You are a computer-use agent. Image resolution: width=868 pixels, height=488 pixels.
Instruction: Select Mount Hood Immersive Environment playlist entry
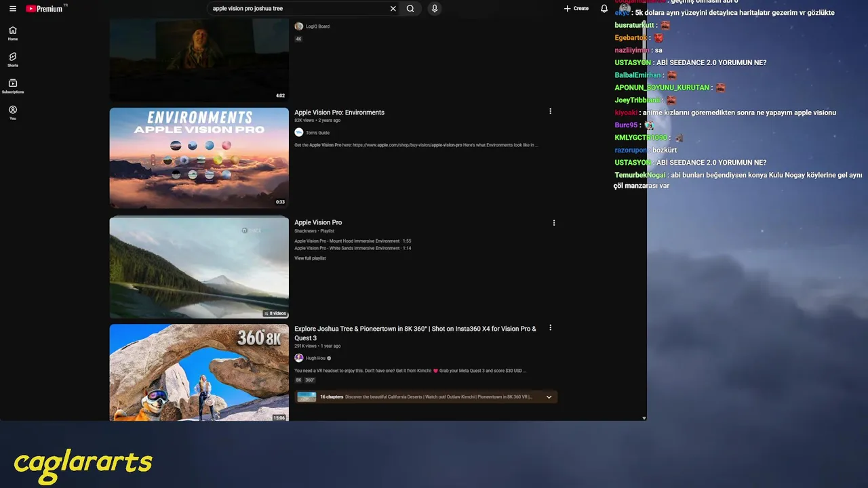click(x=353, y=241)
